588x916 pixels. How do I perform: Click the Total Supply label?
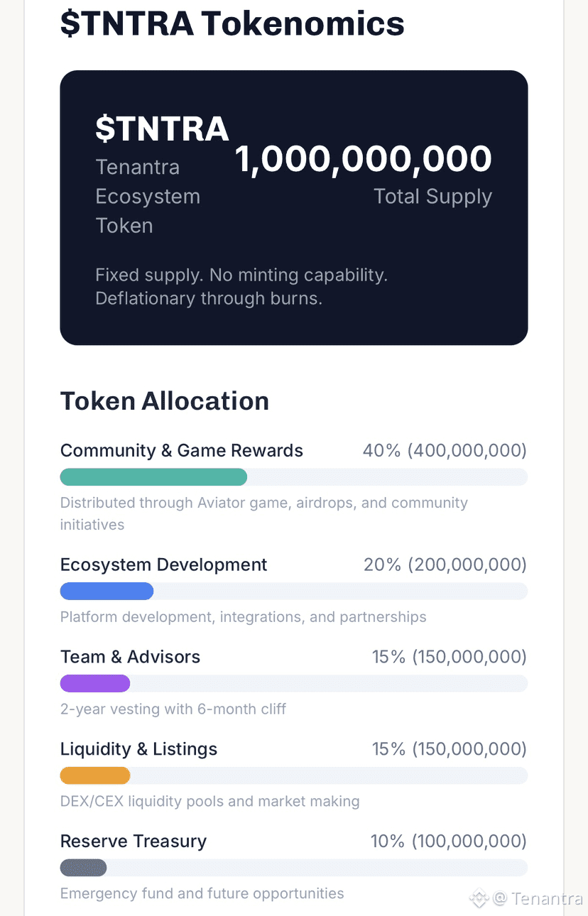click(x=432, y=197)
